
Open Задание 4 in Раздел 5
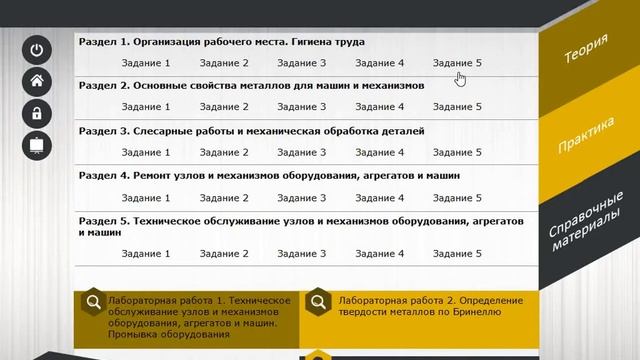(x=380, y=254)
